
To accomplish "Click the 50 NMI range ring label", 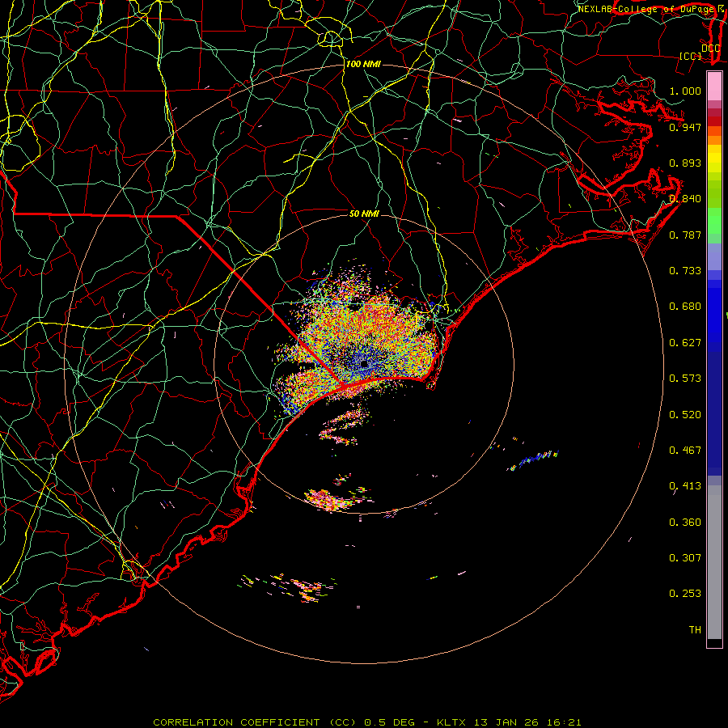I will 365,214.
